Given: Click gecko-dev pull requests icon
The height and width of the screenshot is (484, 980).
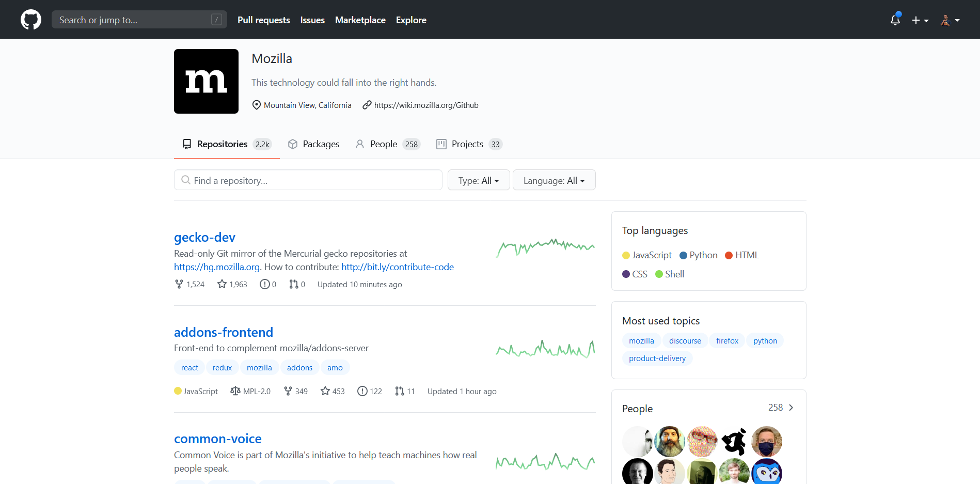Looking at the screenshot, I should pyautogui.click(x=294, y=284).
